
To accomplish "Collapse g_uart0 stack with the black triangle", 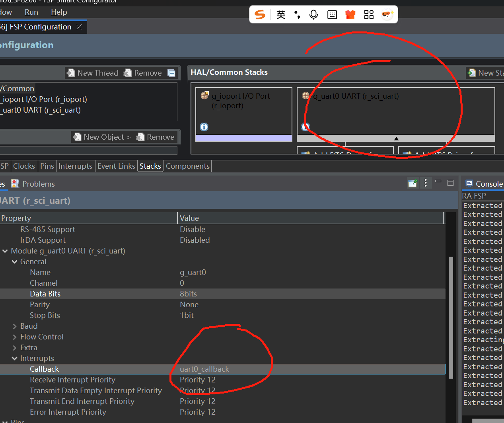I will (396, 138).
